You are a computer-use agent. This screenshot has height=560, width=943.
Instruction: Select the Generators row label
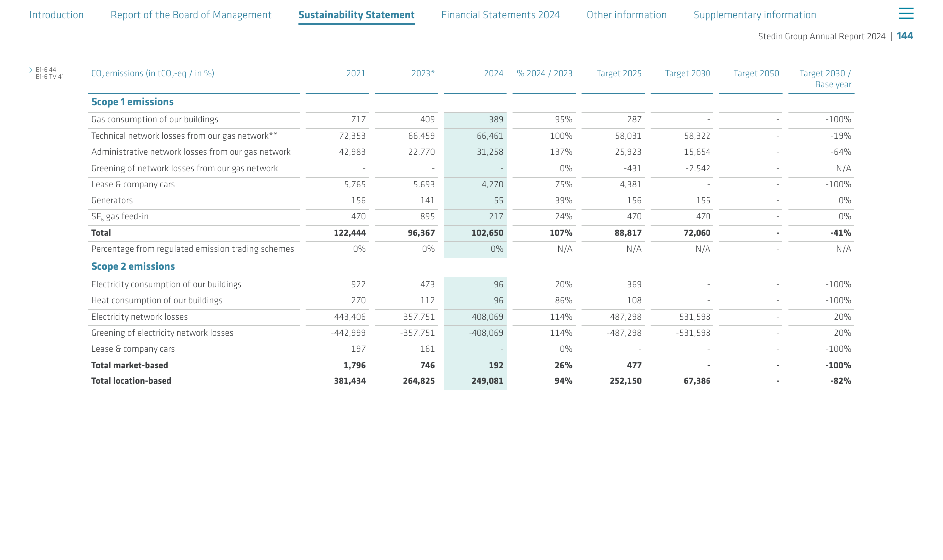tap(112, 200)
